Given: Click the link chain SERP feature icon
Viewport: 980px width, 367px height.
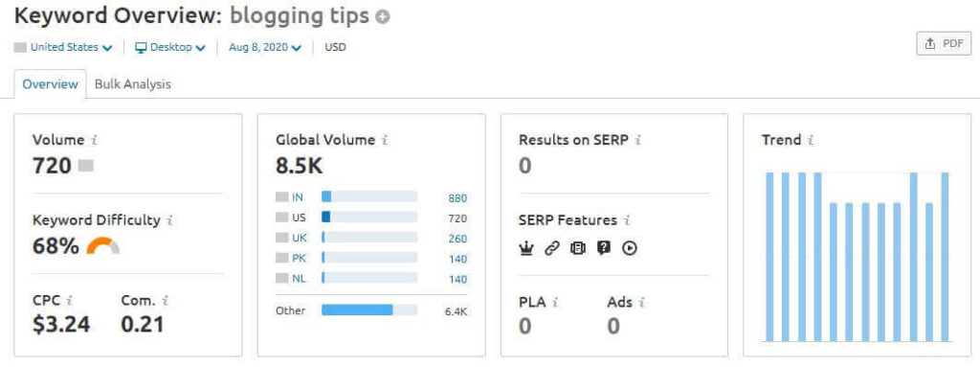Looking at the screenshot, I should click(x=551, y=248).
